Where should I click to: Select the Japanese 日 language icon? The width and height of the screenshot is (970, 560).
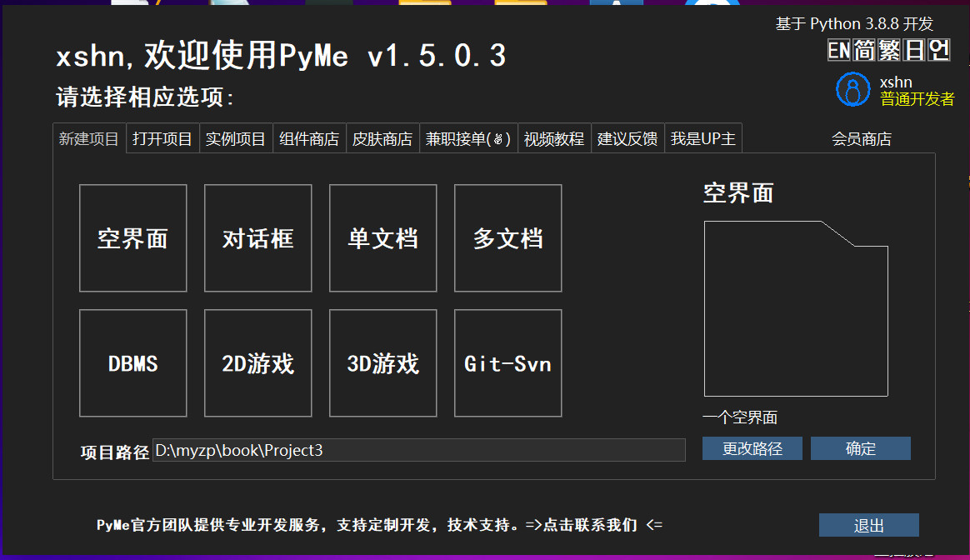pyautogui.click(x=914, y=50)
